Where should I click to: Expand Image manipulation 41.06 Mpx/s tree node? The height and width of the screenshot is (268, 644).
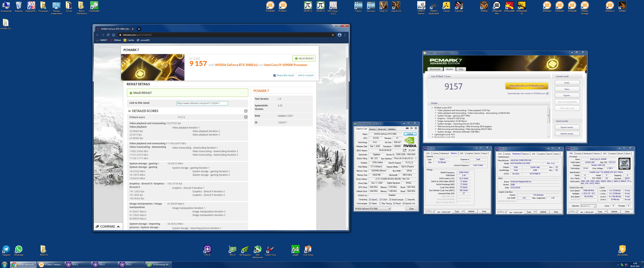pyautogui.click(x=436, y=121)
